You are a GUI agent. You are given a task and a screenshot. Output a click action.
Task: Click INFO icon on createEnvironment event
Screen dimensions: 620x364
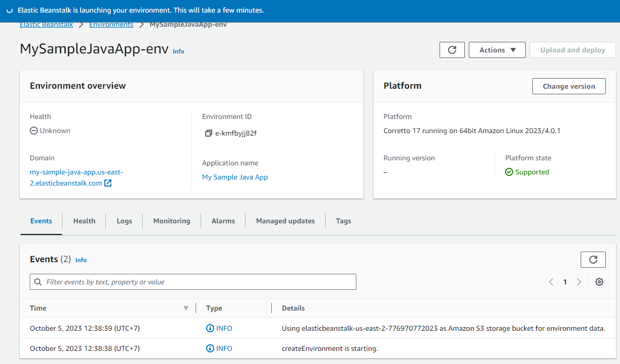[x=210, y=348]
